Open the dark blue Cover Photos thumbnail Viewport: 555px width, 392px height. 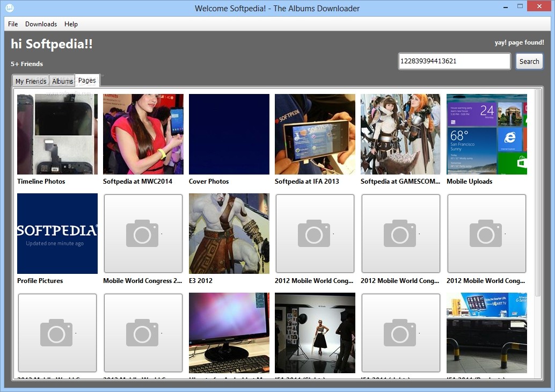click(229, 134)
